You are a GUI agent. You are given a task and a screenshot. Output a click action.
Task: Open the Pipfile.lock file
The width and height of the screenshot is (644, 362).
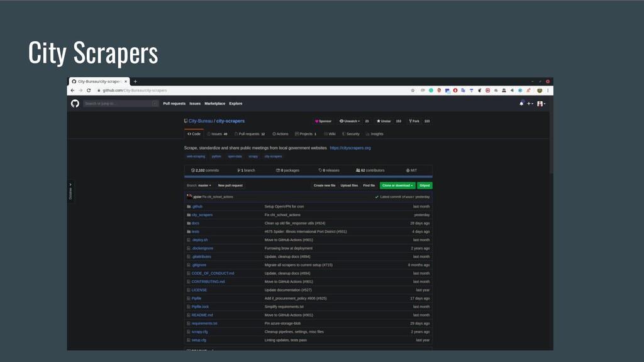coord(200,307)
